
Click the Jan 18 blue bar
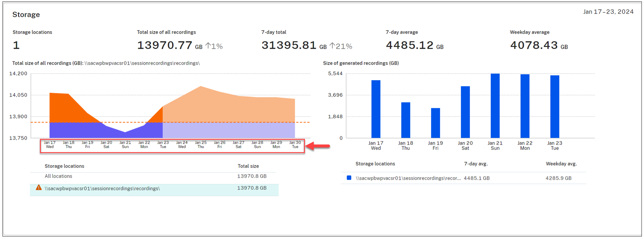[406, 120]
